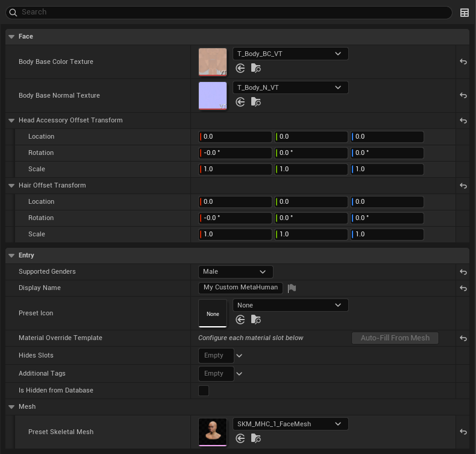The width and height of the screenshot is (476, 454).
Task: Edit Head Accessory Location X value
Action: [x=235, y=137]
